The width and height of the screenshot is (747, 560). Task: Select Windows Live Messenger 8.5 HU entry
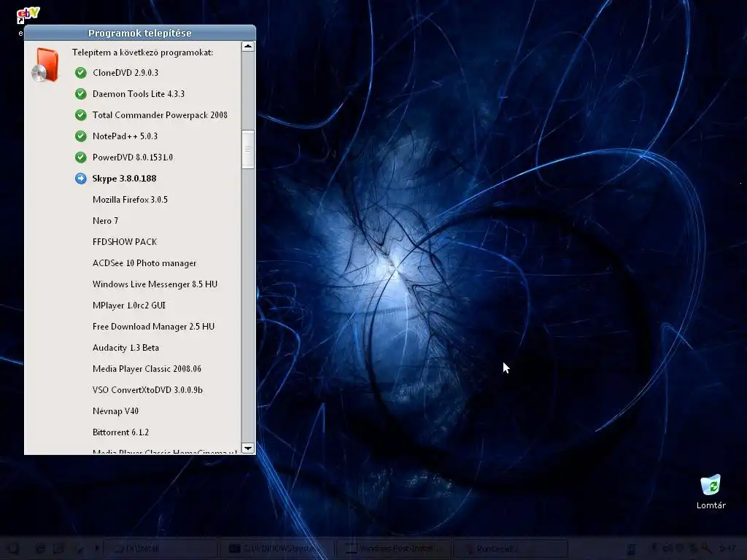tap(155, 284)
